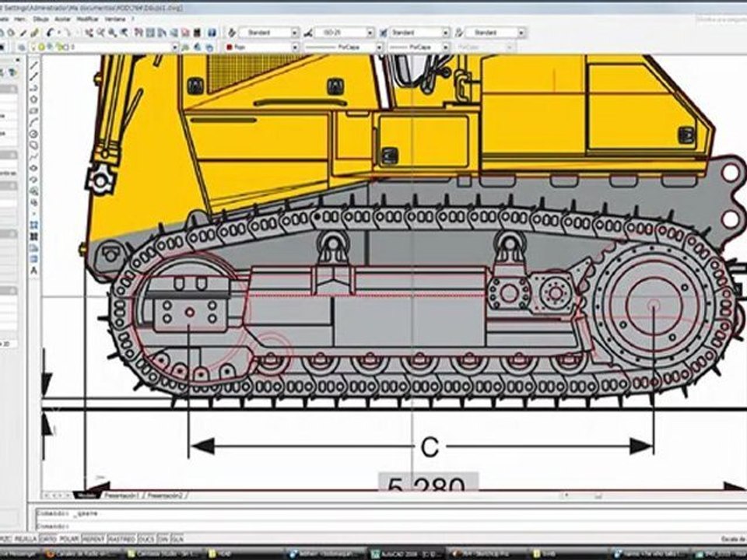This screenshot has width=747, height=560.
Task: Click the 5.280 dimension value
Action: point(426,483)
